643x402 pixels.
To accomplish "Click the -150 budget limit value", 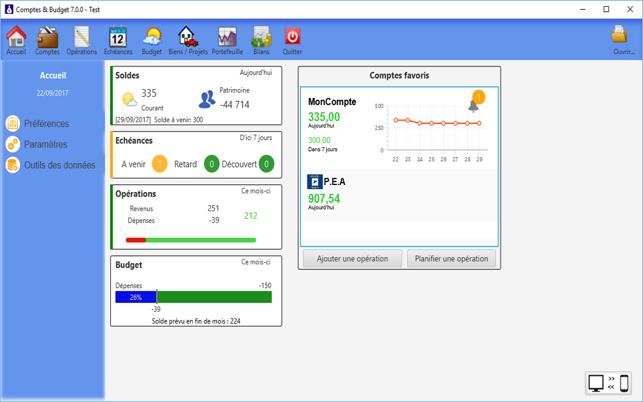I will [265, 286].
